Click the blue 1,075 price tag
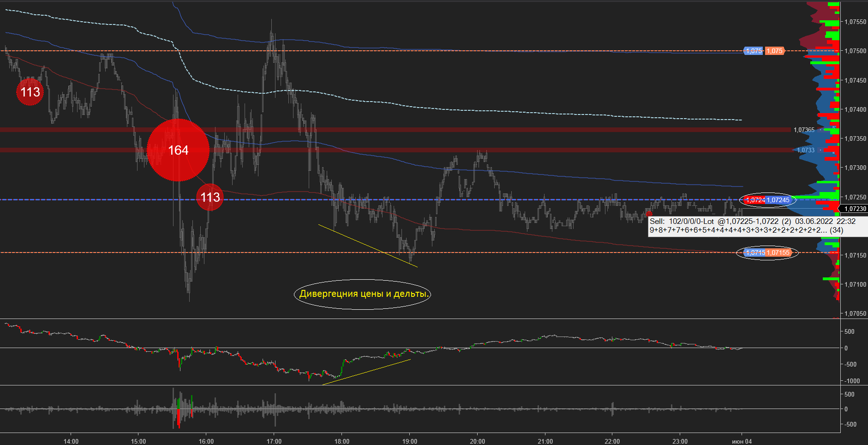Screen dimensions: 868x445 pyautogui.click(x=754, y=51)
